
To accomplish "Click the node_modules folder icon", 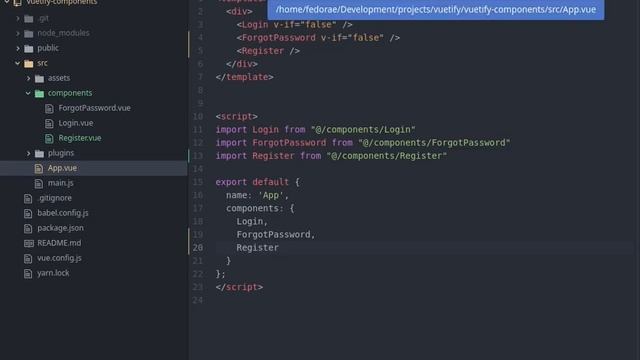I will point(29,33).
